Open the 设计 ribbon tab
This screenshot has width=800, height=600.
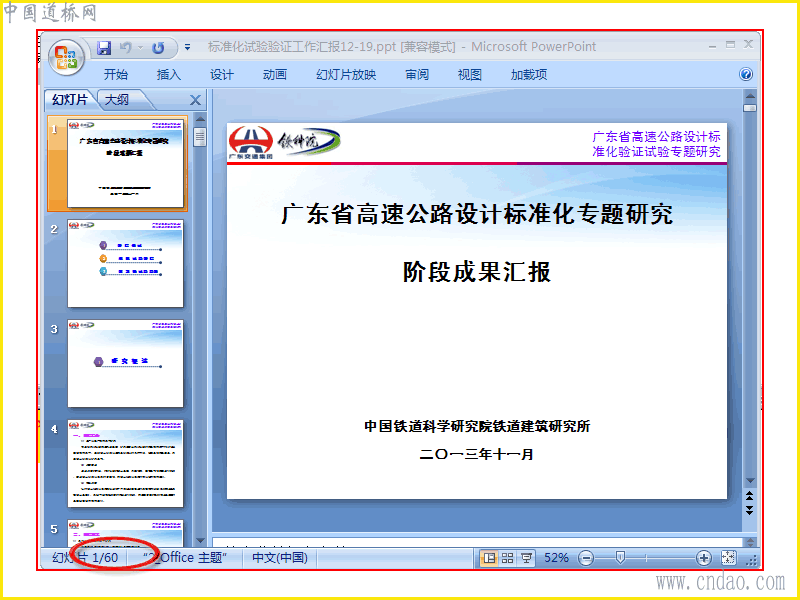[221, 75]
